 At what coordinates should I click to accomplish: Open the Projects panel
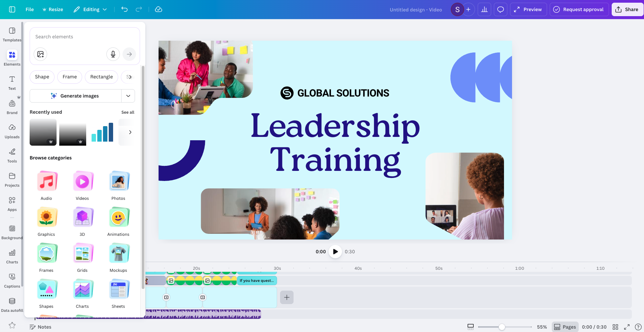click(x=12, y=180)
